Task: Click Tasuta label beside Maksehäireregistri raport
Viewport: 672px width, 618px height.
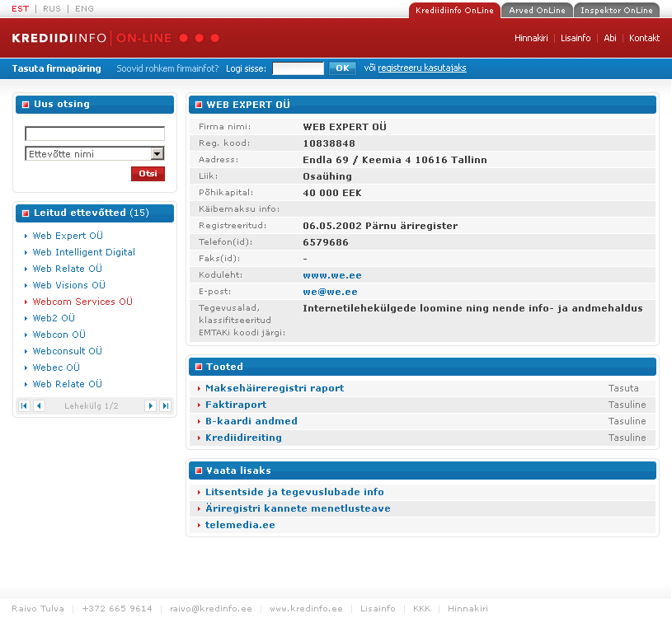Action: click(623, 388)
